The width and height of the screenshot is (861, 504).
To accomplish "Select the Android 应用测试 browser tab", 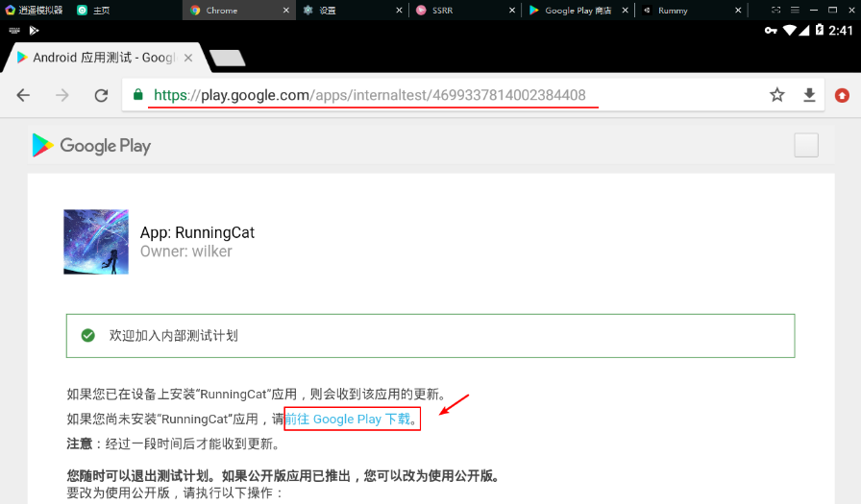I will click(105, 58).
